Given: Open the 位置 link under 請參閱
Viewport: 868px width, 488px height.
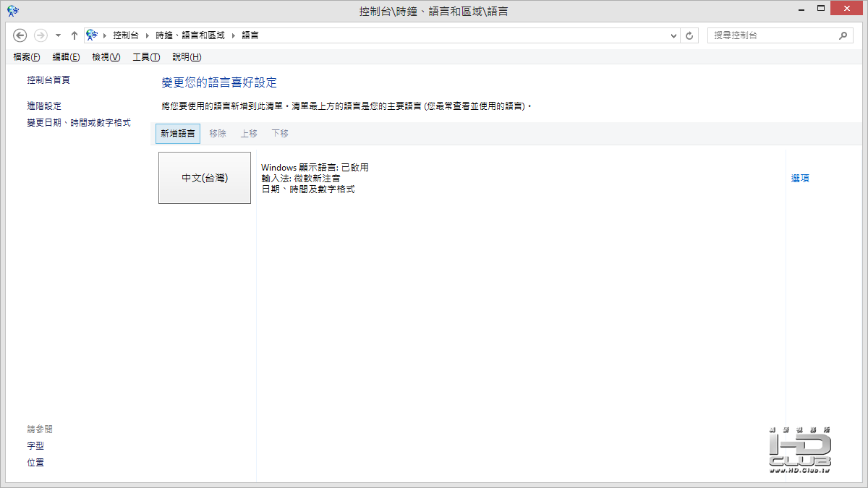Looking at the screenshot, I should coord(35,463).
